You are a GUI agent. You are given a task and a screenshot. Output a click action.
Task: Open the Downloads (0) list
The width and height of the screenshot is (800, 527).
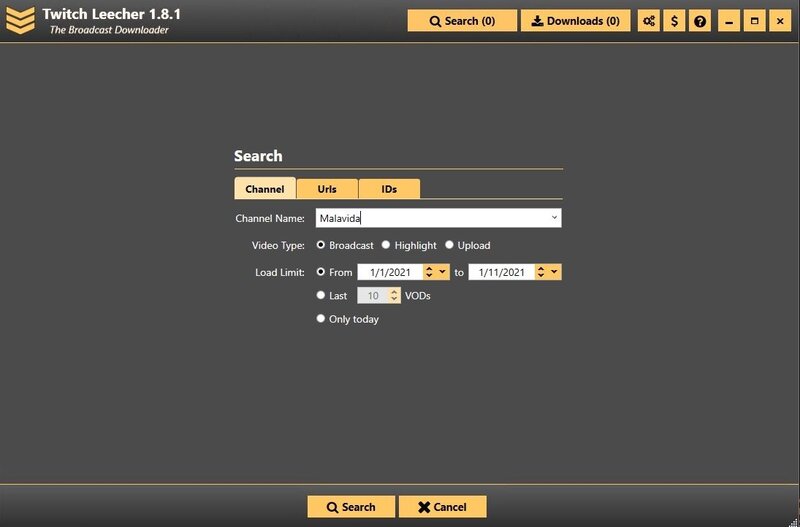tap(575, 21)
